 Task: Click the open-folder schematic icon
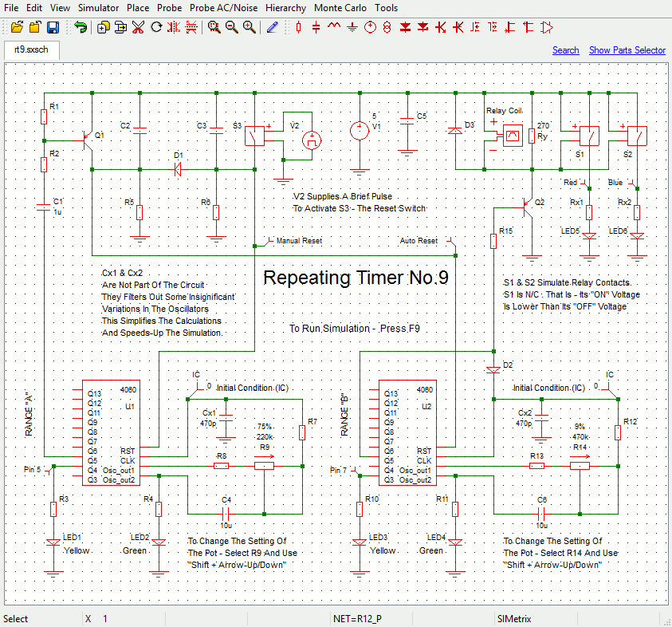(x=18, y=27)
